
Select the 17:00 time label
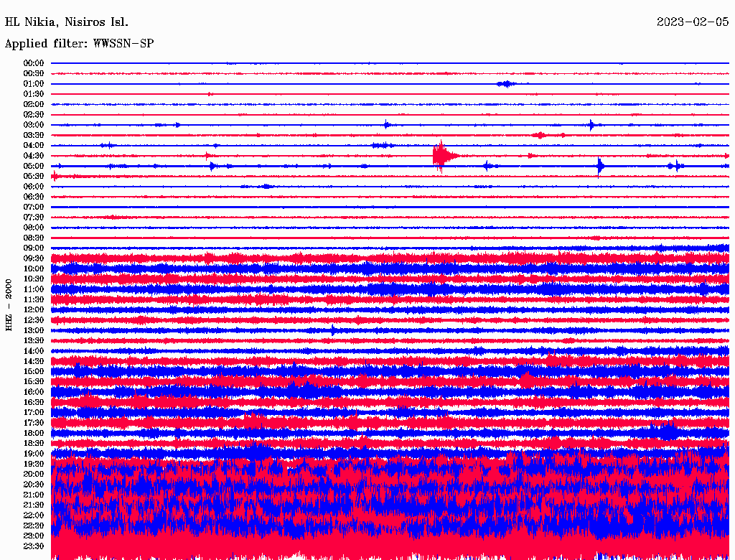[x=33, y=412]
